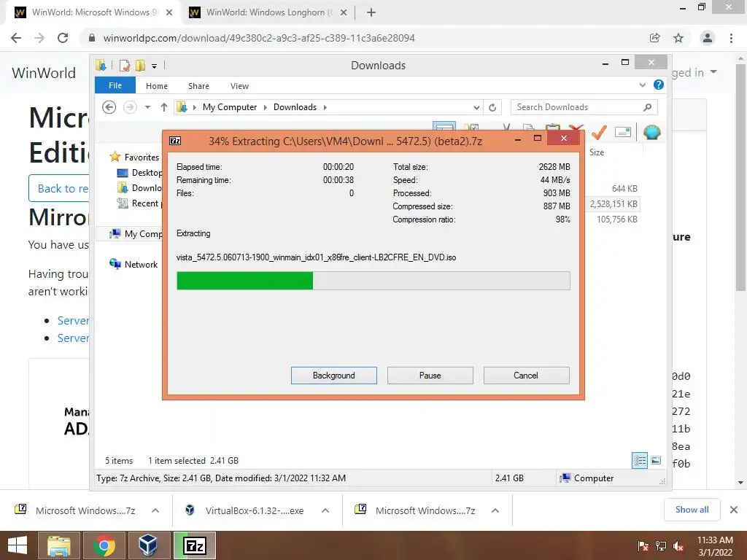Open recent locations dropdown in Explorer
The height and width of the screenshot is (560, 747).
(x=147, y=107)
